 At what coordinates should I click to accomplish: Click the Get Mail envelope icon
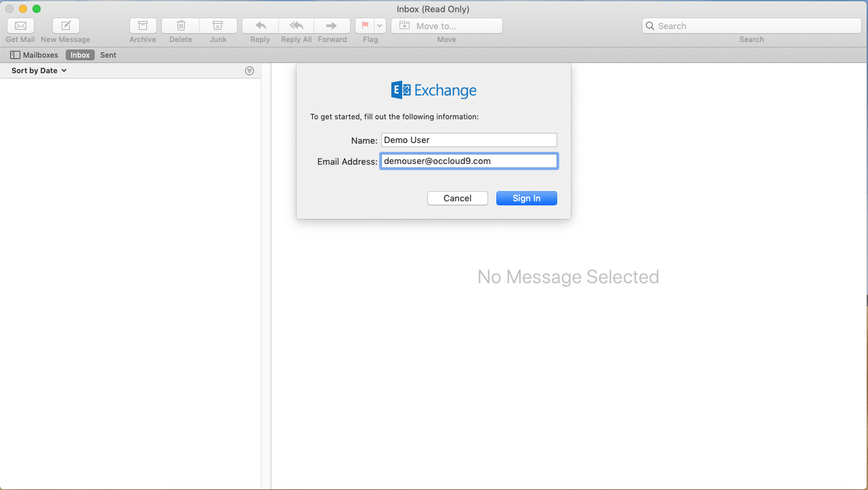(20, 26)
